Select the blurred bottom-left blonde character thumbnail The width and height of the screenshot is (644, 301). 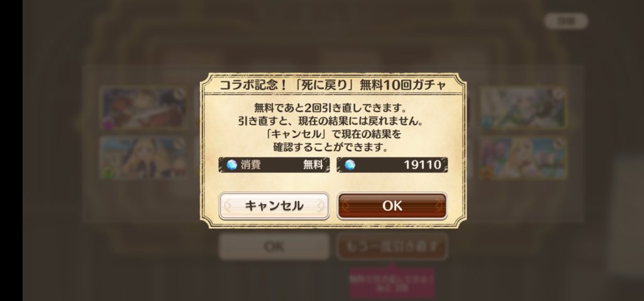click(x=144, y=158)
